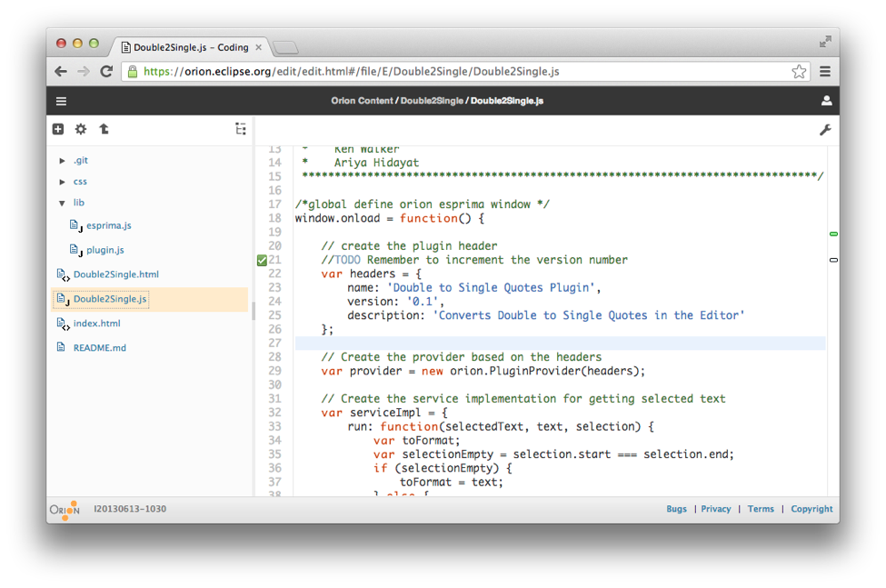Image resolution: width=886 pixels, height=588 pixels.
Task: Click Orion Content breadcrumb
Action: click(x=362, y=101)
